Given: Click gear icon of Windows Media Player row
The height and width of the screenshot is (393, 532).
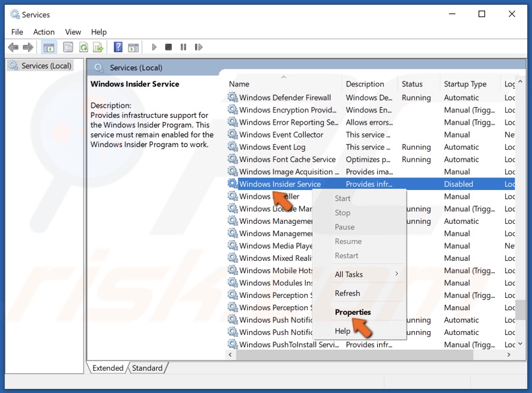Looking at the screenshot, I should pos(232,245).
